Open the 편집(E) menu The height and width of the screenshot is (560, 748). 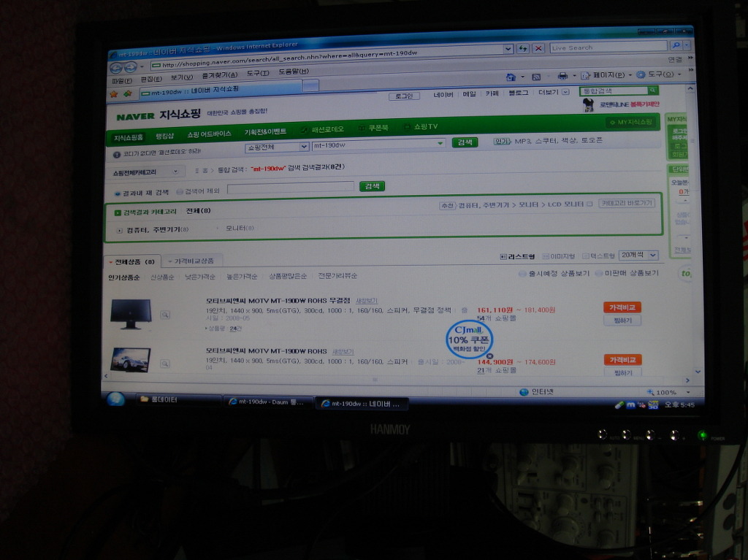click(x=151, y=79)
